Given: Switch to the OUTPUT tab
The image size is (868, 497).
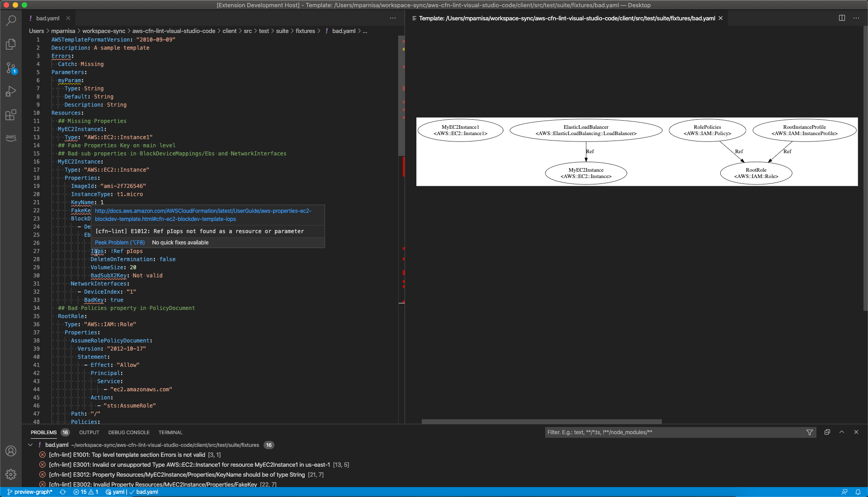Looking at the screenshot, I should 89,432.
